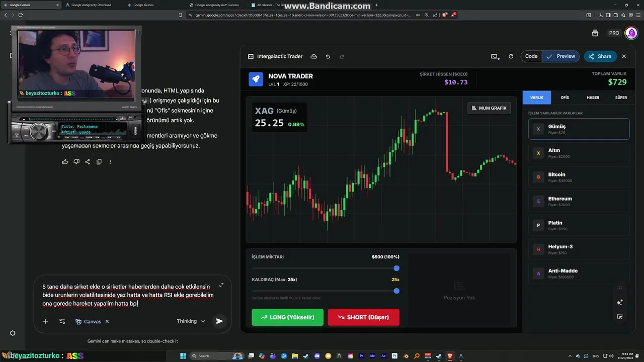The width and height of the screenshot is (644, 362).
Task: Send the prompt with the arrow button
Action: pyautogui.click(x=219, y=321)
